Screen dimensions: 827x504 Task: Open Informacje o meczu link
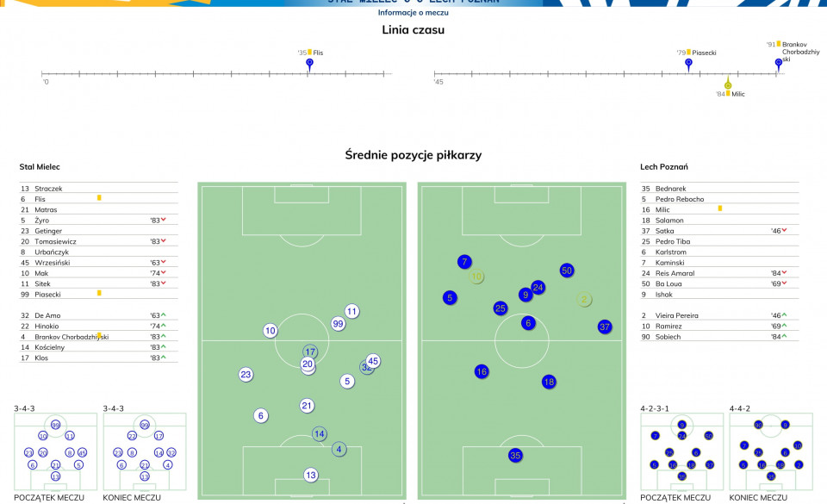pyautogui.click(x=413, y=13)
